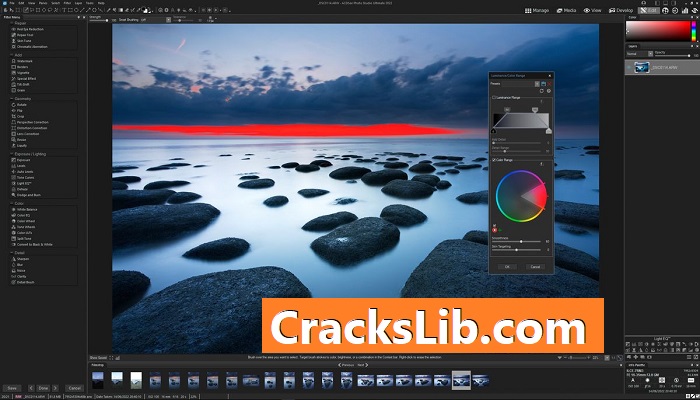The image size is (700, 400).
Task: Collapse the Repair group
Action: pyautogui.click(x=11, y=23)
